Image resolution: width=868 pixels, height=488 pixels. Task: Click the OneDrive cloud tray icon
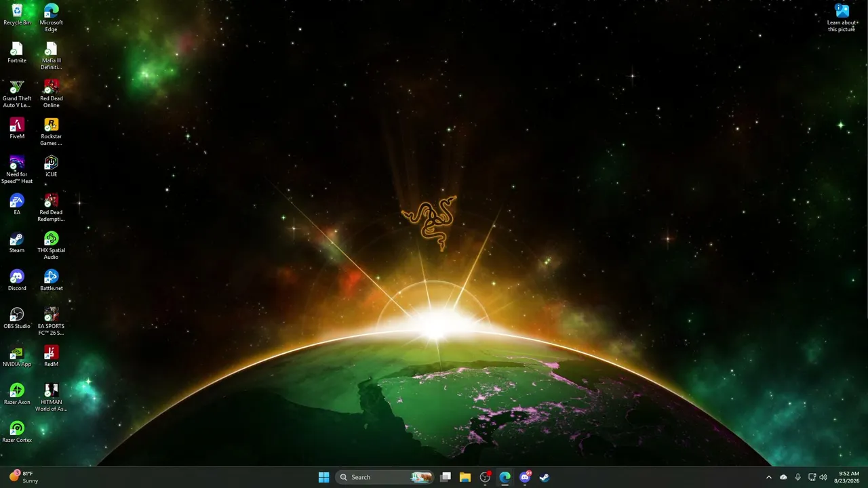[784, 477]
